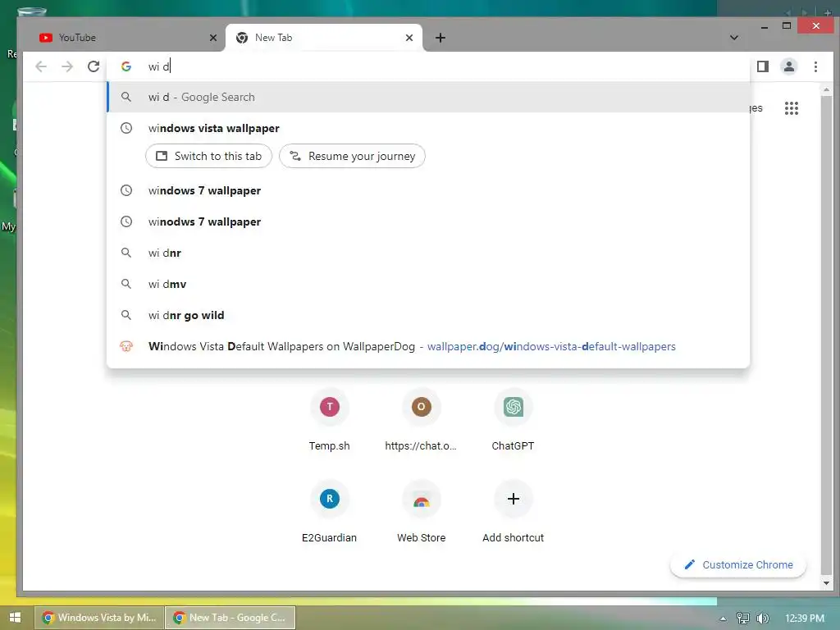Open the E2Guardian shortcut
Image resolution: width=840 pixels, height=630 pixels.
point(330,514)
